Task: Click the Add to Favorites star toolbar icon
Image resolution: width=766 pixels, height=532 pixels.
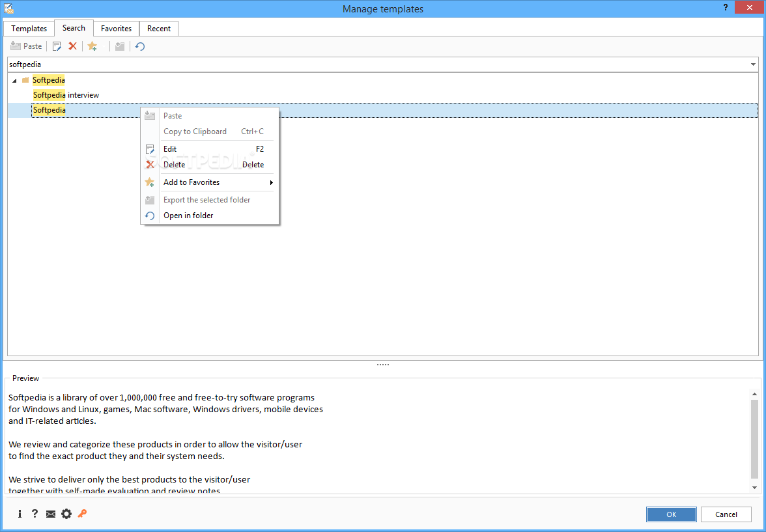Action: coord(92,46)
